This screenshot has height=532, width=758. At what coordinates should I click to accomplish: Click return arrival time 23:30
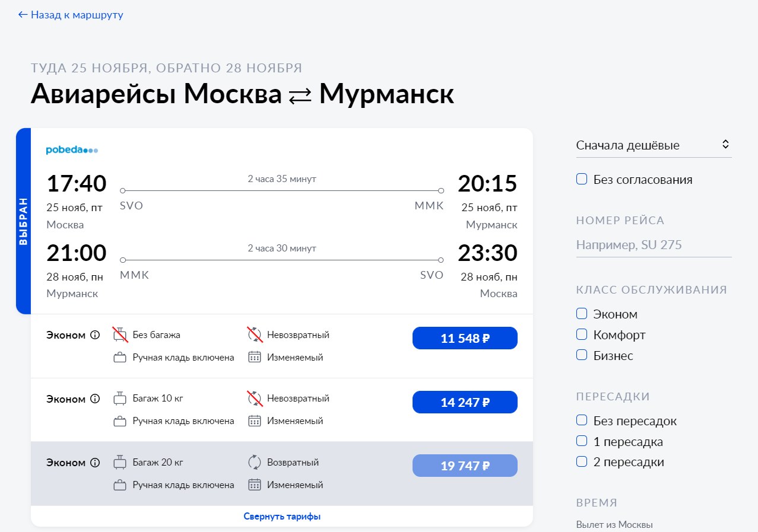tap(487, 253)
